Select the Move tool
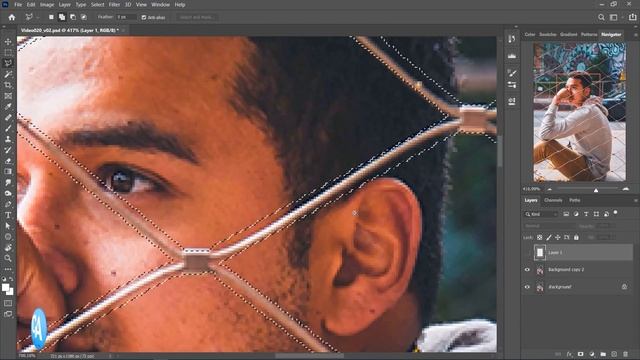 (x=8, y=42)
